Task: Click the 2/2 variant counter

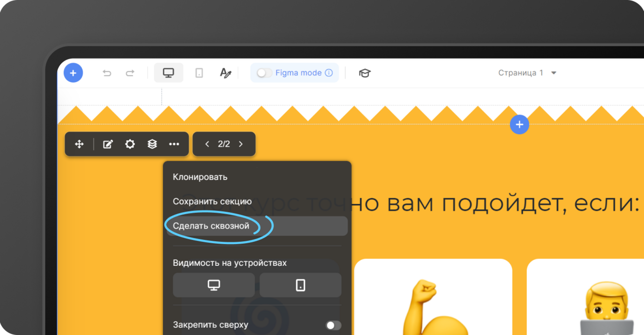Action: pos(224,144)
